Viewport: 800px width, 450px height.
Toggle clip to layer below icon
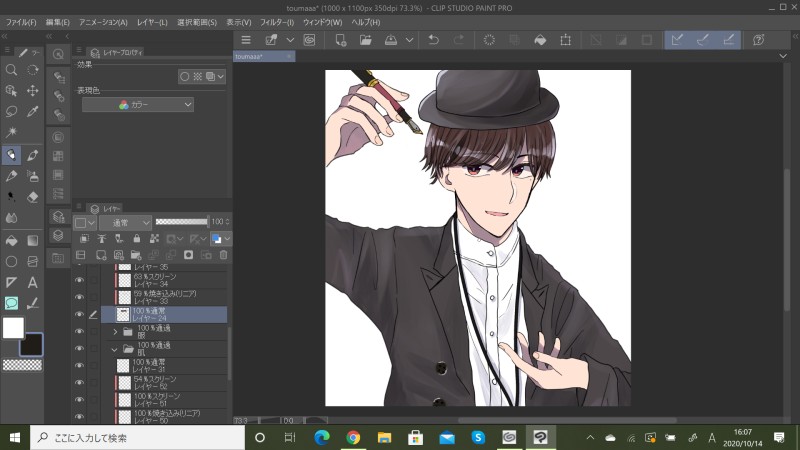84,238
